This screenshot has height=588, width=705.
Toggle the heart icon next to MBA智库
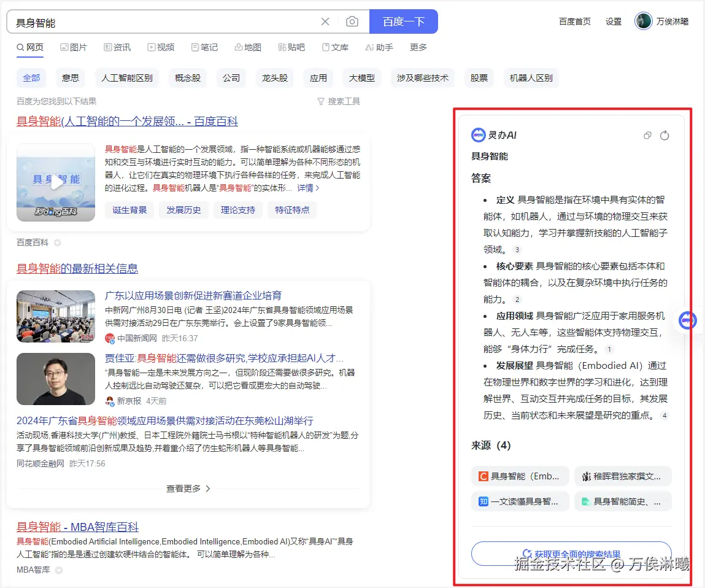point(58,570)
